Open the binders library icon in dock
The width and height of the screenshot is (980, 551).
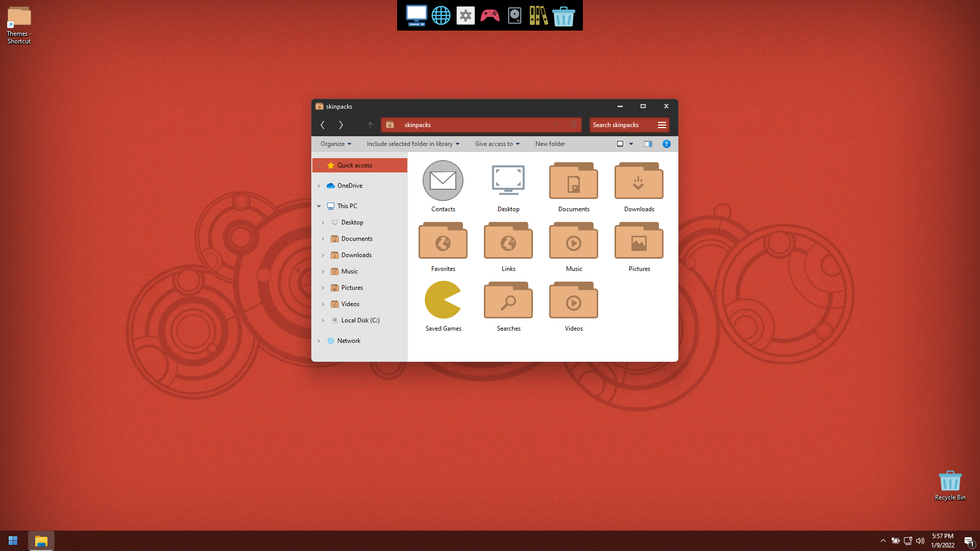[x=538, y=15]
